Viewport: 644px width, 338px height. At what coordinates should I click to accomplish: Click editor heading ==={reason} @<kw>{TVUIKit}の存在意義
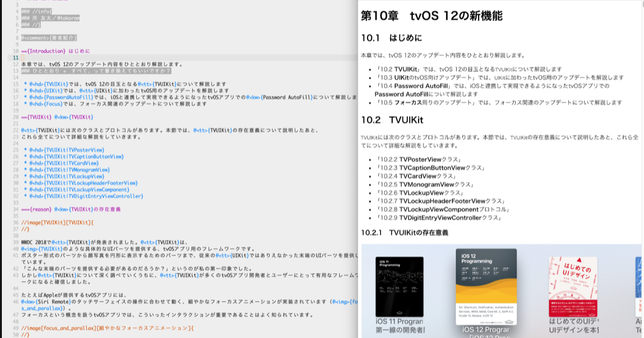(71, 209)
